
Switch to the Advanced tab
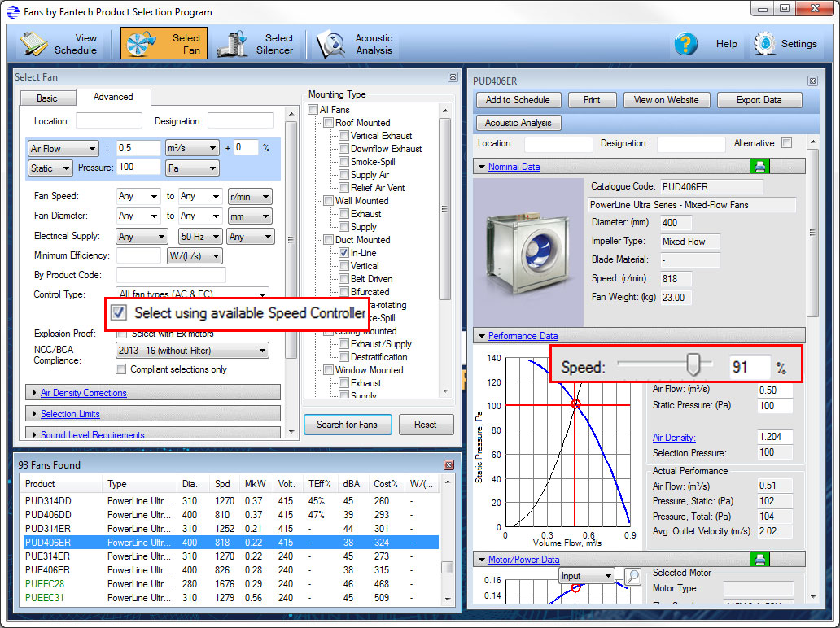tap(113, 97)
